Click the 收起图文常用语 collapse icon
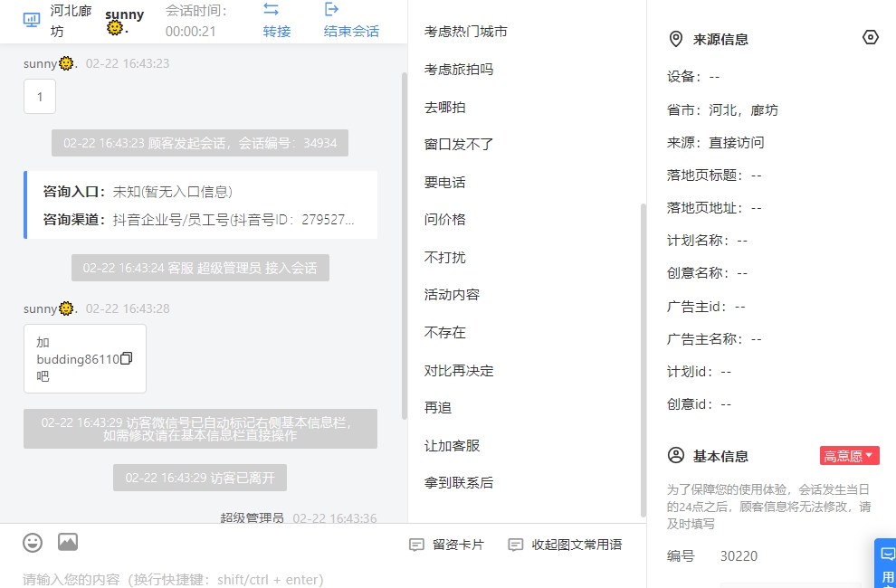The width and height of the screenshot is (896, 588). pyautogui.click(x=516, y=545)
